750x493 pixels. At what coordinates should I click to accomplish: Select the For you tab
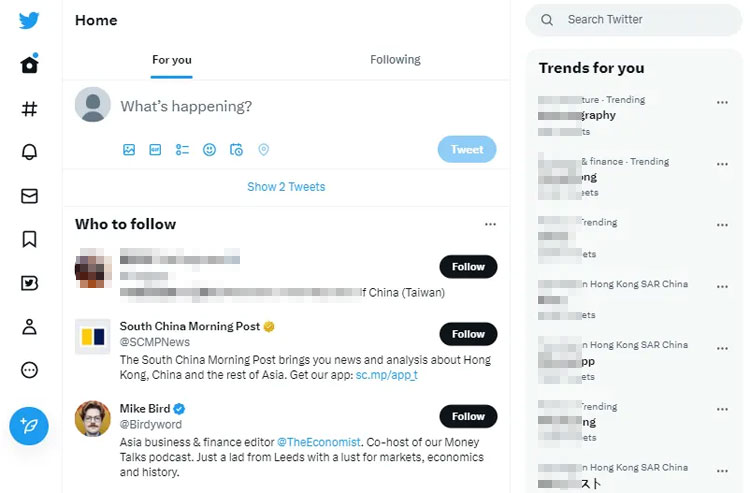click(172, 60)
